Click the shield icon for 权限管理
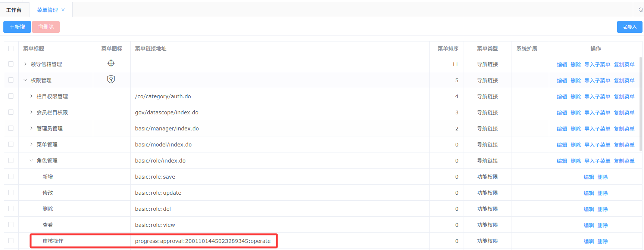Image resolution: width=644 pixels, height=250 pixels. point(111,80)
